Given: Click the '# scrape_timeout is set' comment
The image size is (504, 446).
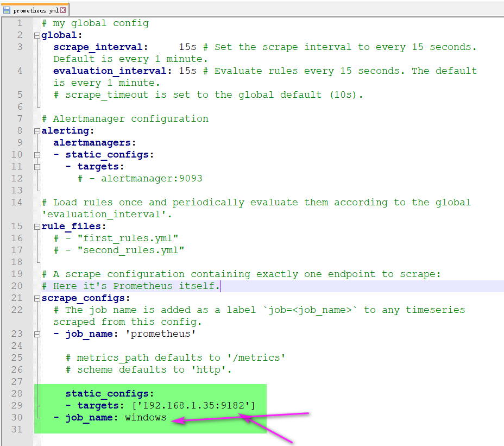Looking at the screenshot, I should [x=209, y=95].
